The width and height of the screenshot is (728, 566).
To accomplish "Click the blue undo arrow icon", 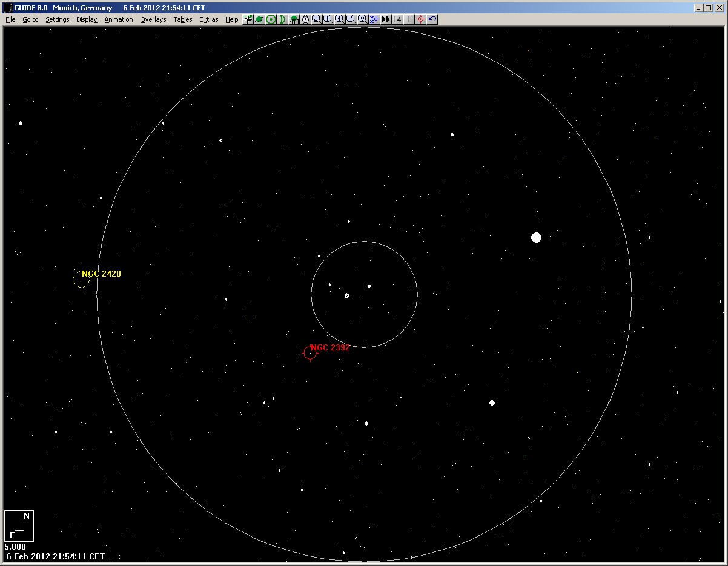I will pyautogui.click(x=432, y=19).
